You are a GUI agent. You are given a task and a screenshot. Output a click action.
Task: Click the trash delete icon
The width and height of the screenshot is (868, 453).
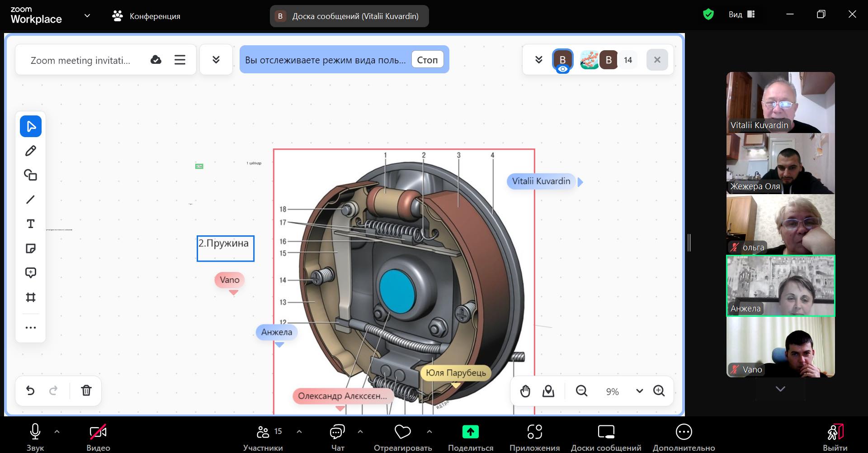point(86,390)
